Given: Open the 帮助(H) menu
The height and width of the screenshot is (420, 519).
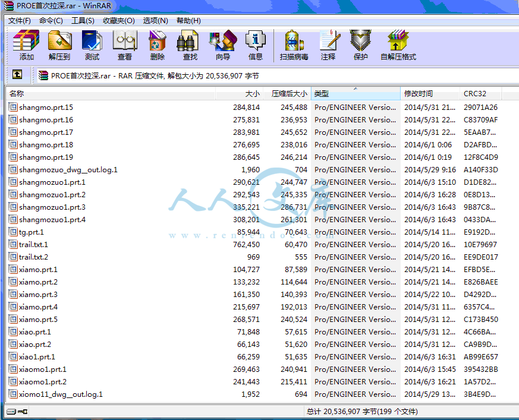Looking at the screenshot, I should 188,21.
